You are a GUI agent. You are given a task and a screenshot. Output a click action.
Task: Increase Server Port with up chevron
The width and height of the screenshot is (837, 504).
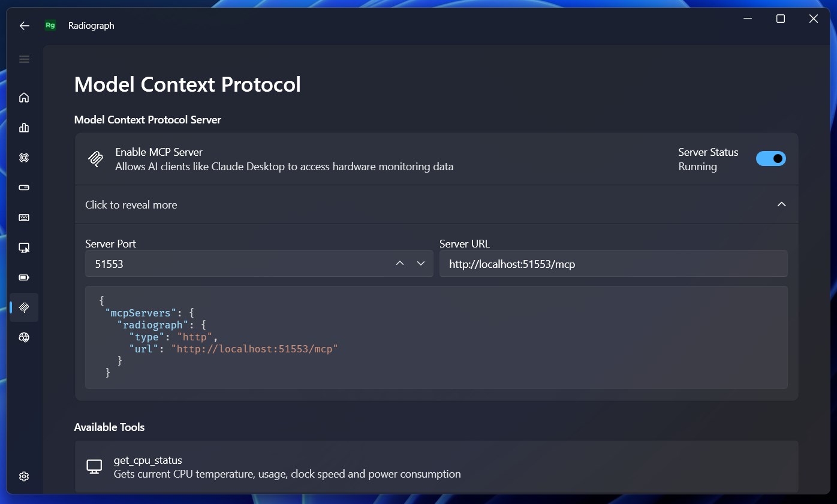400,264
